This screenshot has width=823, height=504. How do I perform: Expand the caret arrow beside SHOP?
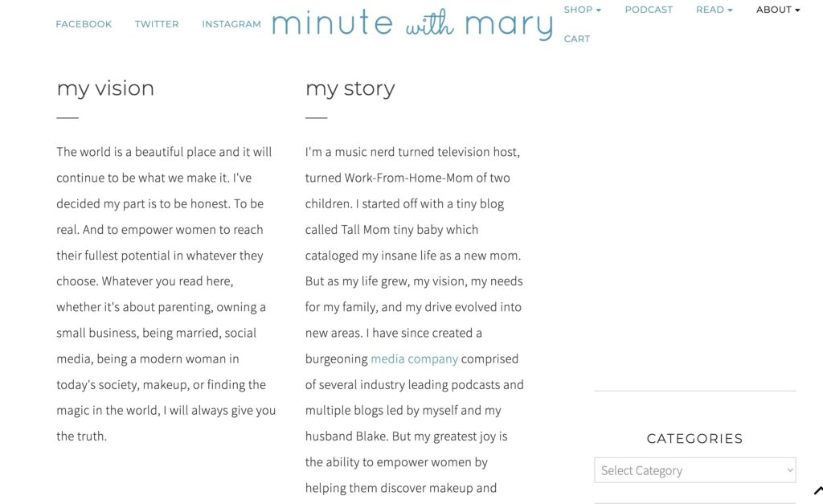[x=598, y=10]
